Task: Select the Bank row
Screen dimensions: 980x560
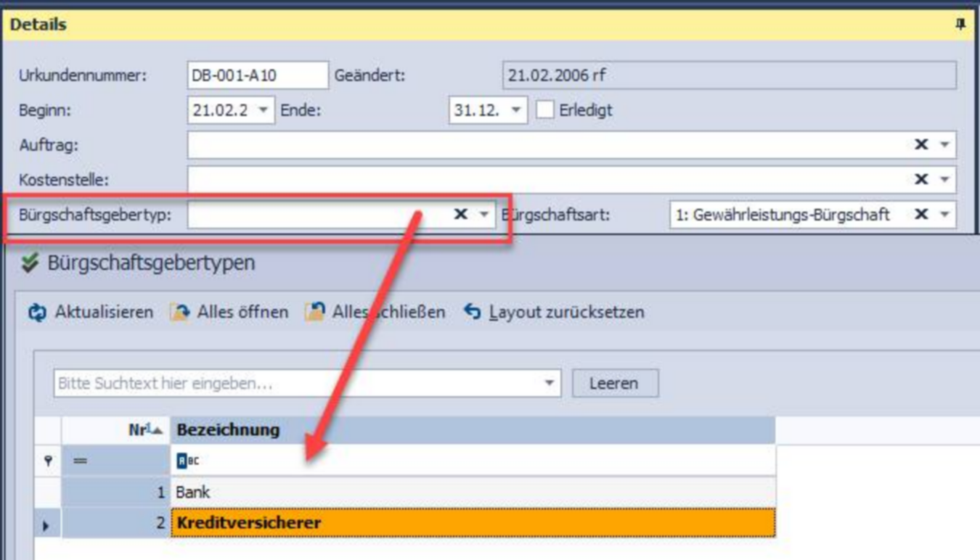Action: (x=472, y=492)
